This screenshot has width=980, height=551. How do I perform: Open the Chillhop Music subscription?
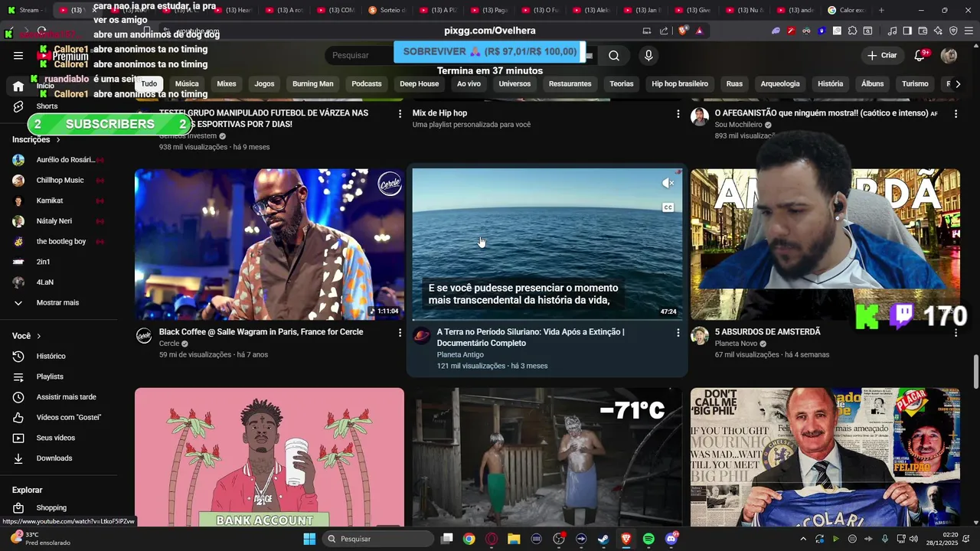[x=60, y=181]
